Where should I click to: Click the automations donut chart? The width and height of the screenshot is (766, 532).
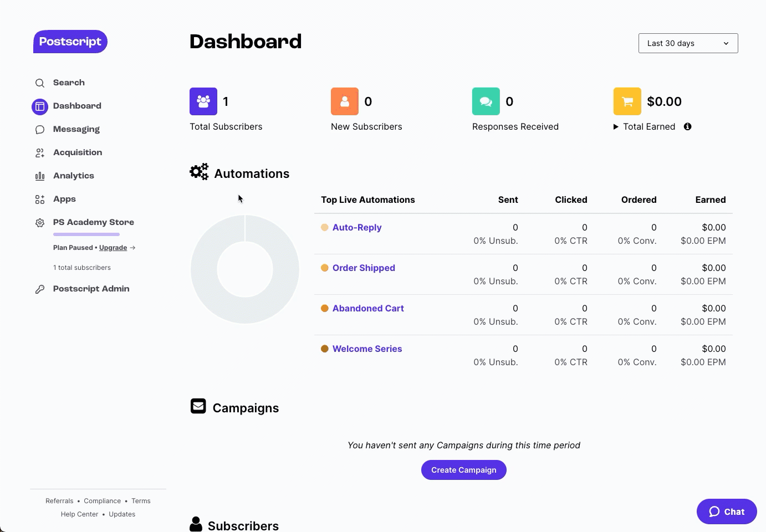pyautogui.click(x=245, y=269)
